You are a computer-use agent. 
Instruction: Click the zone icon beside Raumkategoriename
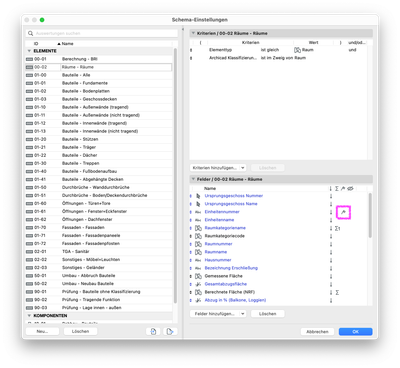pos(198,228)
